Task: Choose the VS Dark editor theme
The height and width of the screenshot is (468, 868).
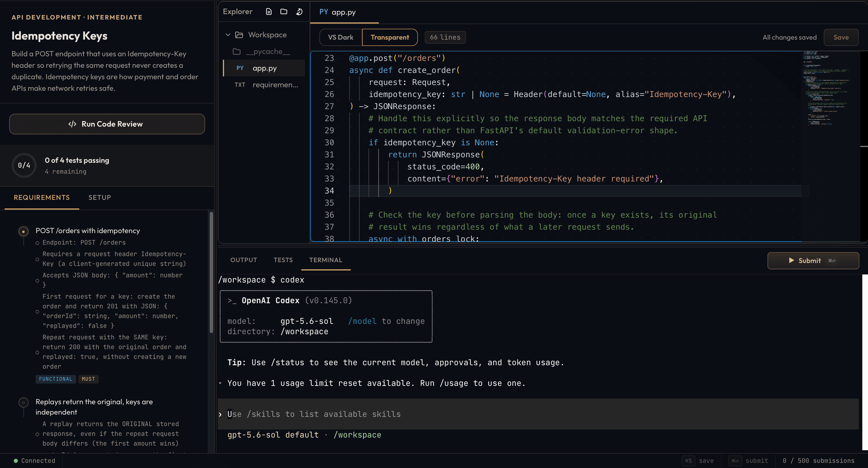Action: pos(341,37)
